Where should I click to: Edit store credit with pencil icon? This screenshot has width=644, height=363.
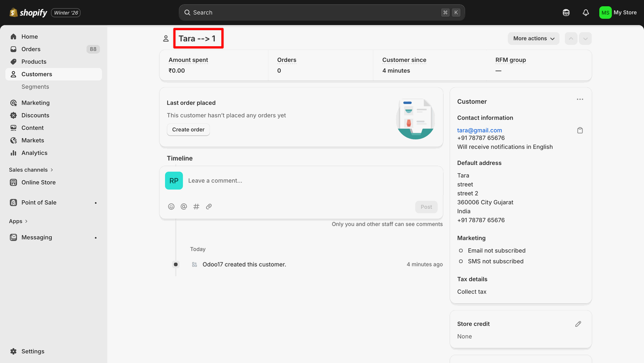(x=578, y=324)
